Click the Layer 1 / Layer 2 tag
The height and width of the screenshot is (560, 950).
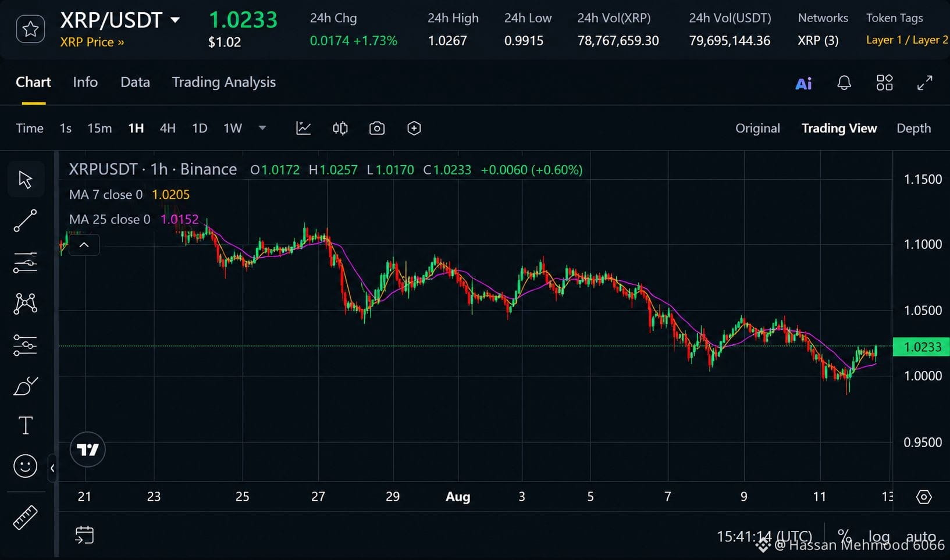(907, 40)
